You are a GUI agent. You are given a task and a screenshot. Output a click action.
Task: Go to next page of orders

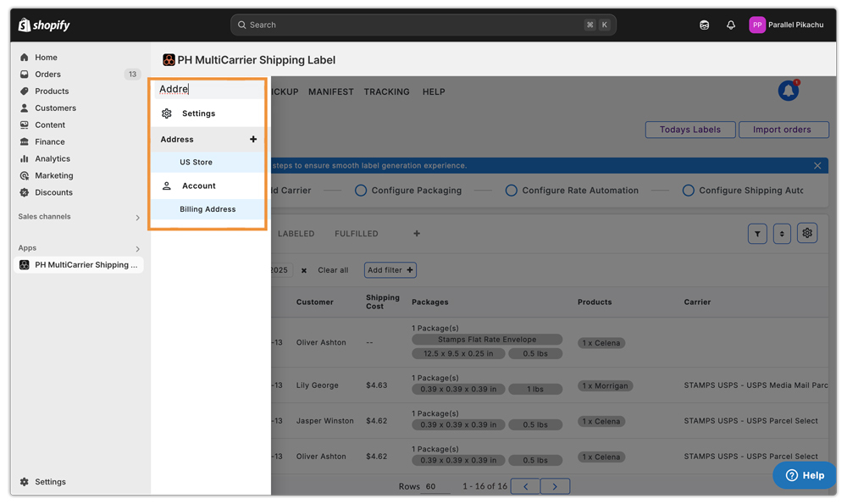pyautogui.click(x=555, y=486)
